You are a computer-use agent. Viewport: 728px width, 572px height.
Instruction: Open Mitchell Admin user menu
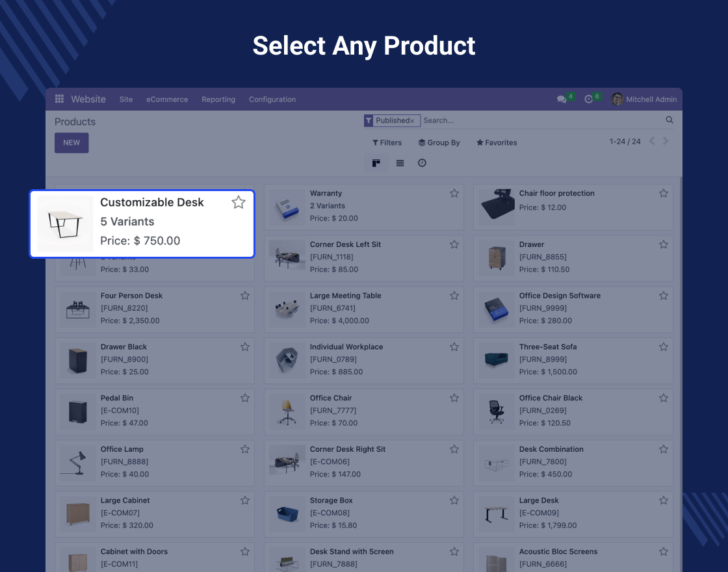(x=644, y=99)
